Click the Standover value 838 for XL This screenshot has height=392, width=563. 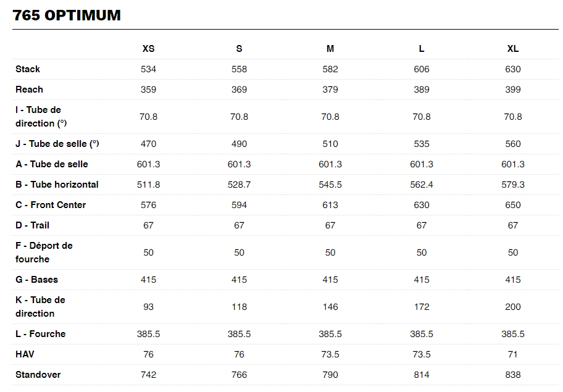point(512,375)
